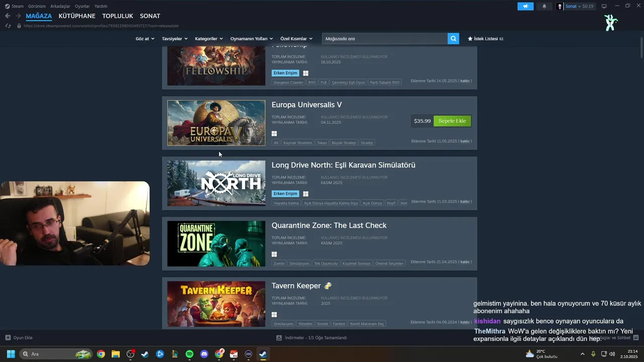This screenshot has height=362, width=644.
Task: Click the Windows icon next to Long Drive North's Erken Erişim
Action: pyautogui.click(x=305, y=194)
